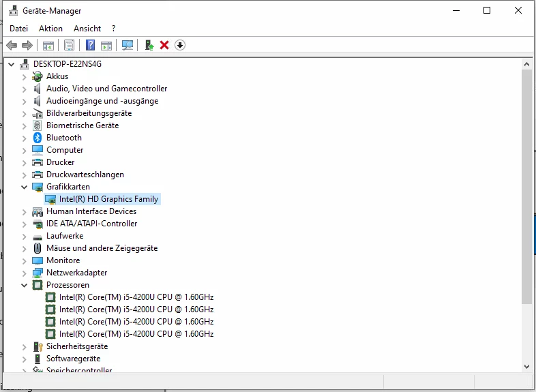Click the Akkus battery icon

coord(38,76)
